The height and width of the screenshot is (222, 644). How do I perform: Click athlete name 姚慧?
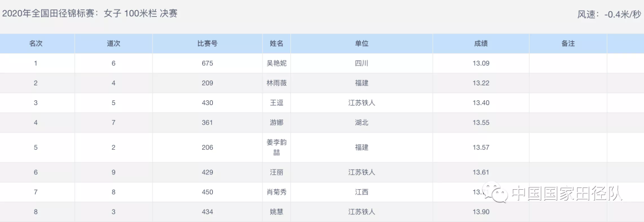pyautogui.click(x=277, y=212)
